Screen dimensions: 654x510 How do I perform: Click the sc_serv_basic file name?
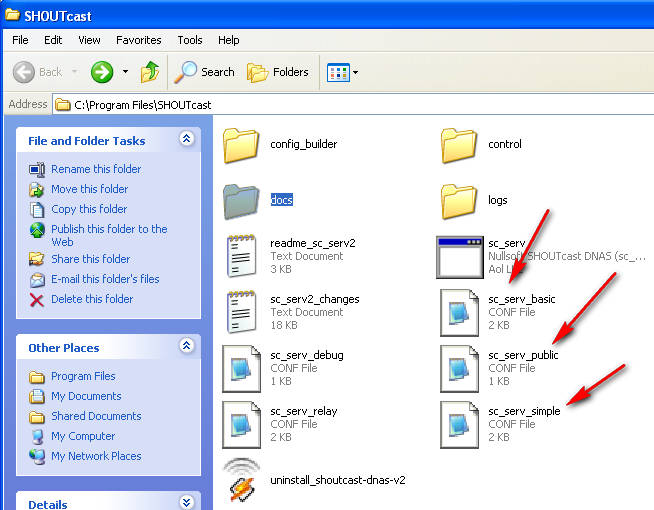point(522,299)
